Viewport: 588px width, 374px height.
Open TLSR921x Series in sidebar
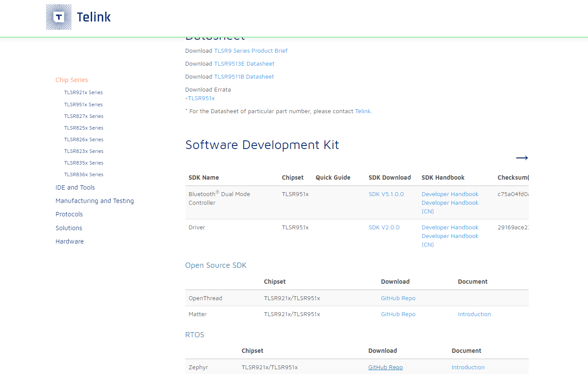[x=83, y=92]
